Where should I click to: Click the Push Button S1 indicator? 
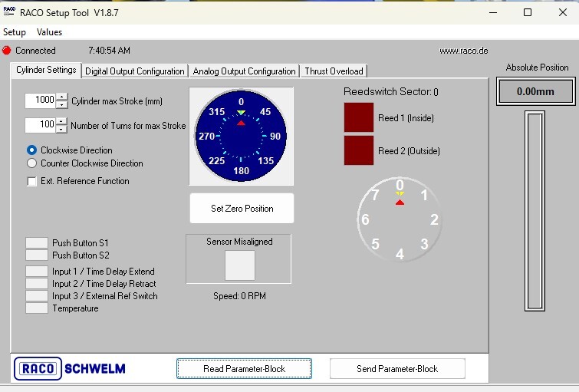(37, 242)
